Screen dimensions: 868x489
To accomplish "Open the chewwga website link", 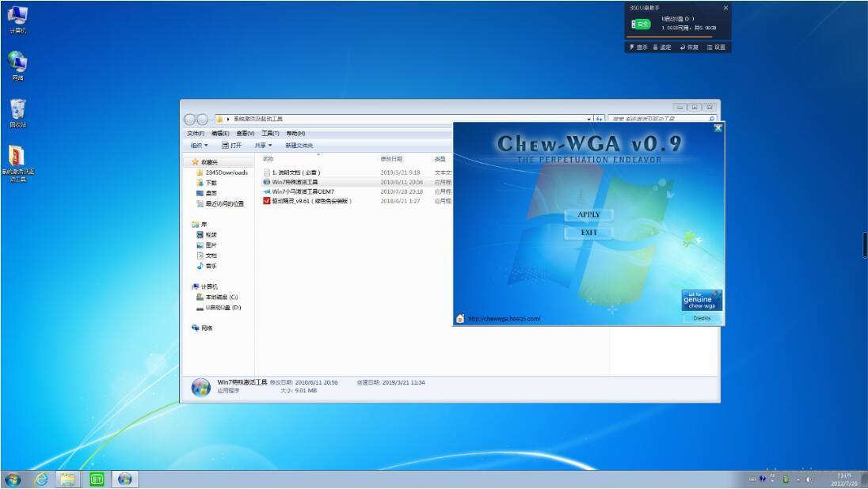I will tap(504, 319).
